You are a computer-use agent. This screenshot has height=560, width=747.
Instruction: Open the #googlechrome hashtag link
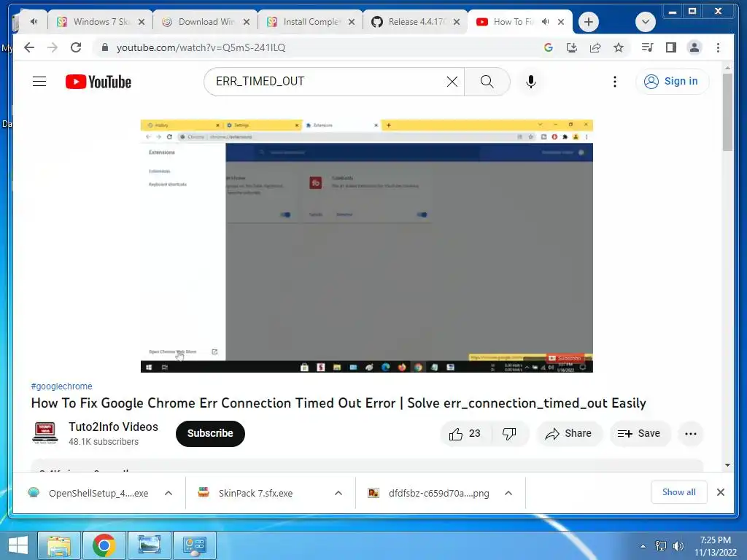pyautogui.click(x=61, y=386)
